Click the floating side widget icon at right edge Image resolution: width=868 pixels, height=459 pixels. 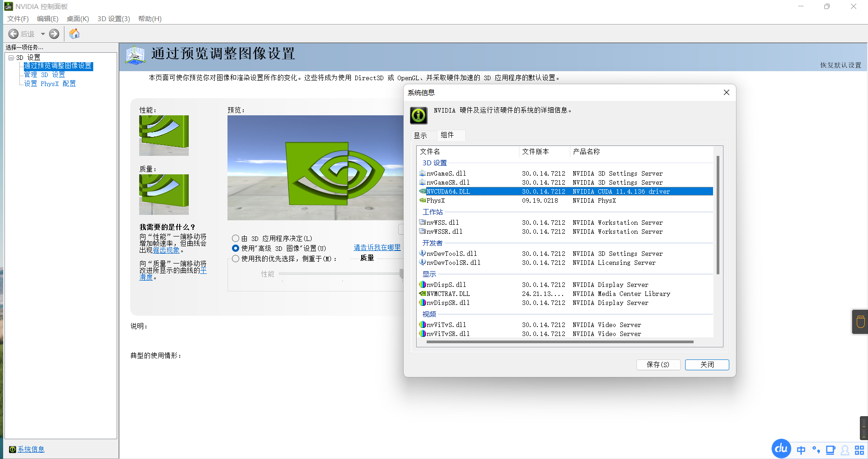click(x=860, y=322)
